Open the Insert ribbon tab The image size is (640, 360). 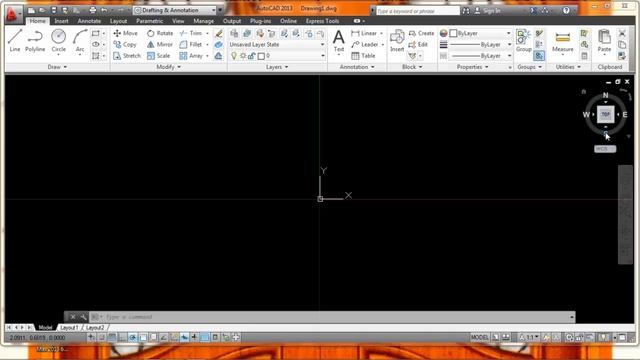[62, 21]
